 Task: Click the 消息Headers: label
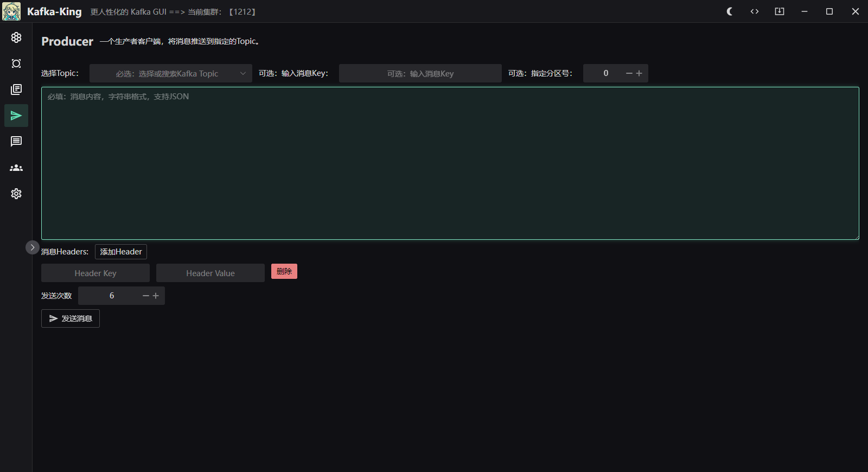point(65,252)
